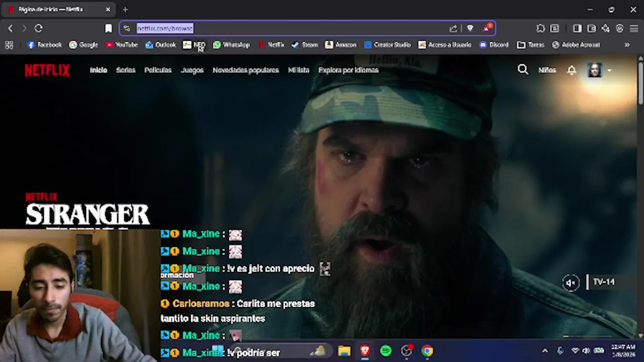Viewport: 644px width, 362px height.
Task: Open OBS Studio from taskbar
Action: click(x=407, y=351)
